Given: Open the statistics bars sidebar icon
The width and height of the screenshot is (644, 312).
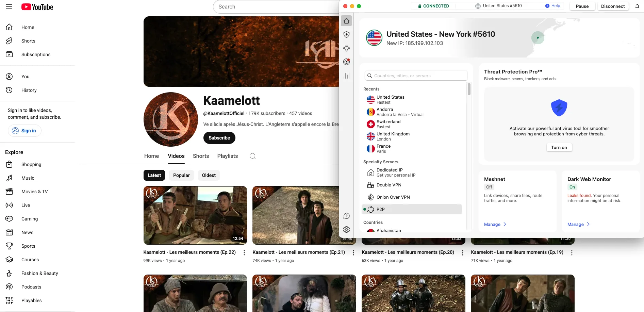Looking at the screenshot, I should pyautogui.click(x=346, y=76).
